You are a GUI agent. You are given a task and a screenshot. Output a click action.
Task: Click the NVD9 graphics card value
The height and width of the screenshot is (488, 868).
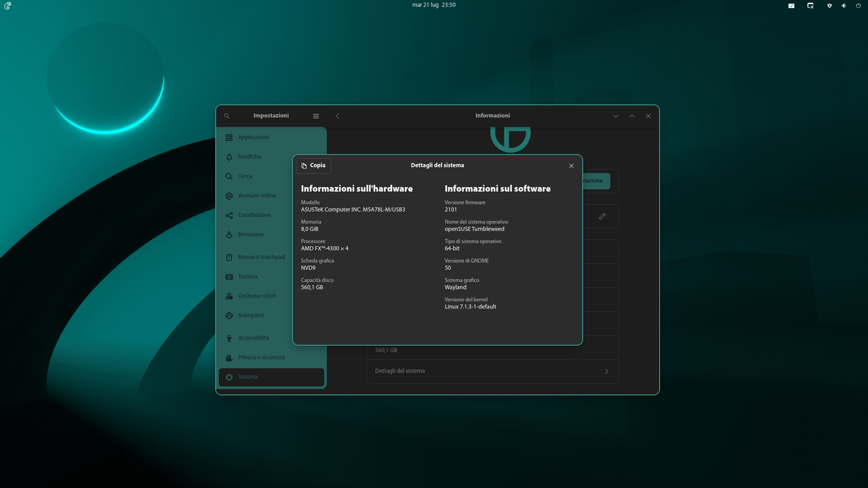click(x=309, y=268)
